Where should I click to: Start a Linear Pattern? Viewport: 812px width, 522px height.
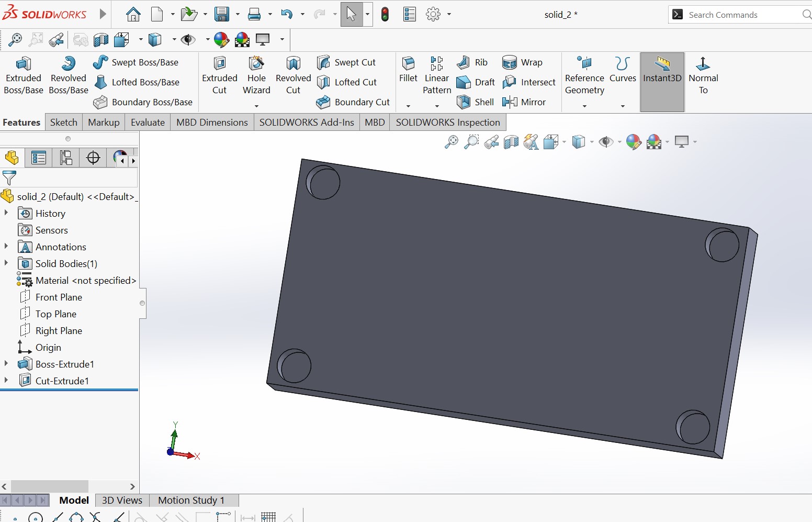coord(437,76)
